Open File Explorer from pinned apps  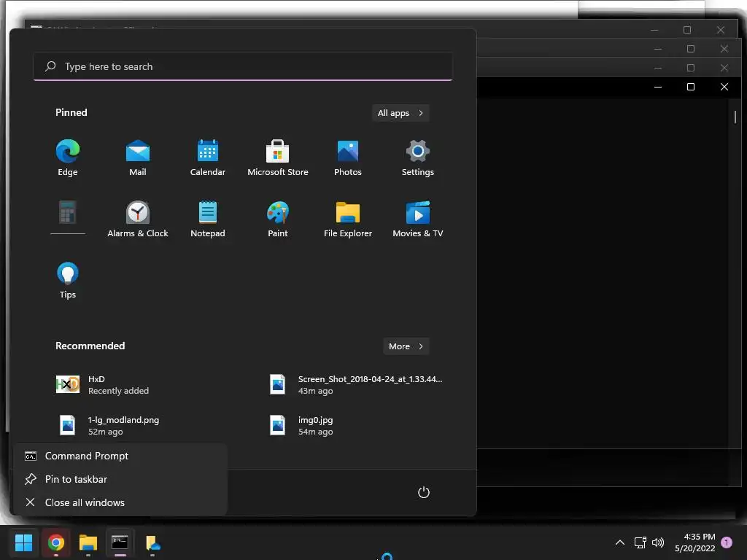348,219
